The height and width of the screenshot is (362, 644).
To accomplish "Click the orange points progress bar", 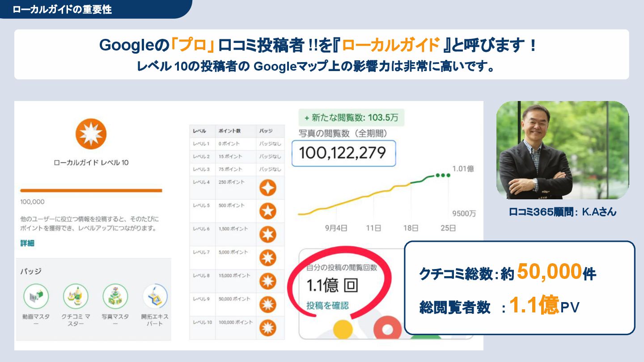I will [x=91, y=190].
